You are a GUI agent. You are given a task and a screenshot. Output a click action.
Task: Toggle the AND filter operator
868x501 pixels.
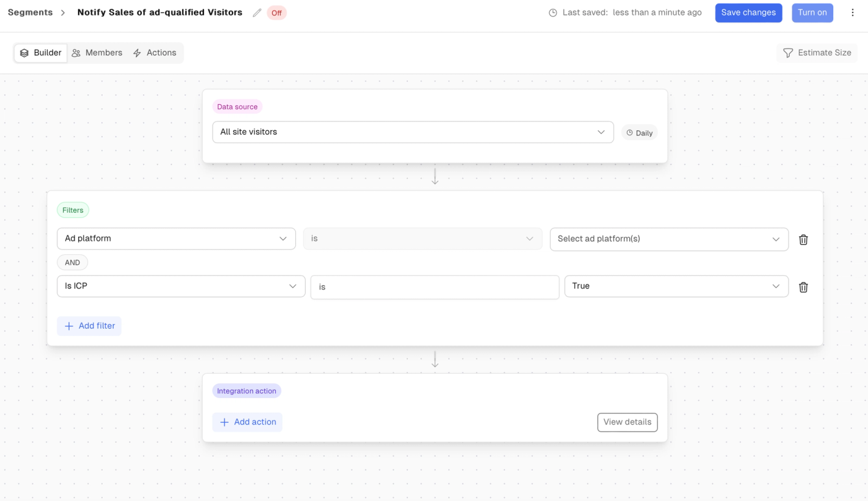(73, 263)
